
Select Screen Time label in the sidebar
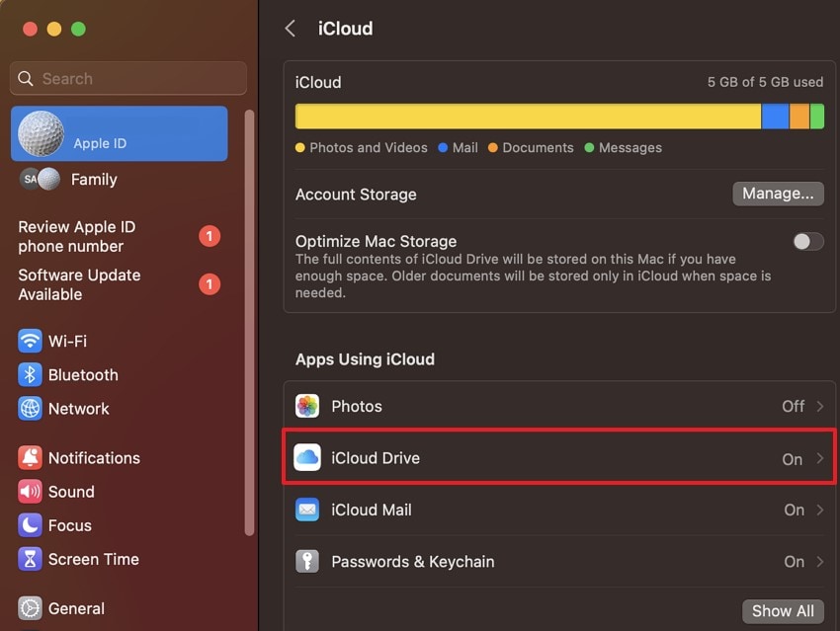pyautogui.click(x=94, y=559)
